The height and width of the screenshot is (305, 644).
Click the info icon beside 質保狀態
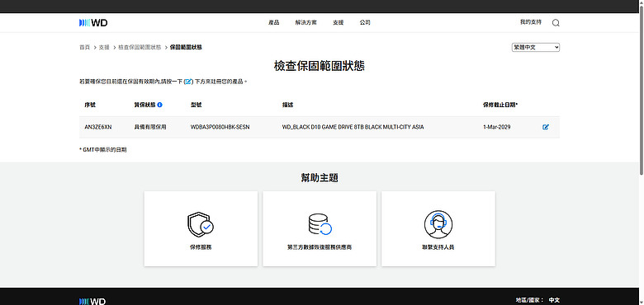[x=160, y=105]
